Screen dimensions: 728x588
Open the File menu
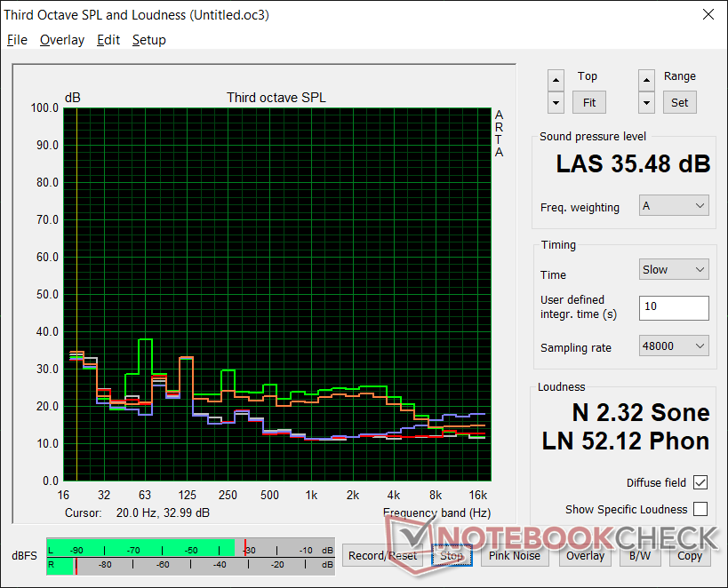[17, 40]
